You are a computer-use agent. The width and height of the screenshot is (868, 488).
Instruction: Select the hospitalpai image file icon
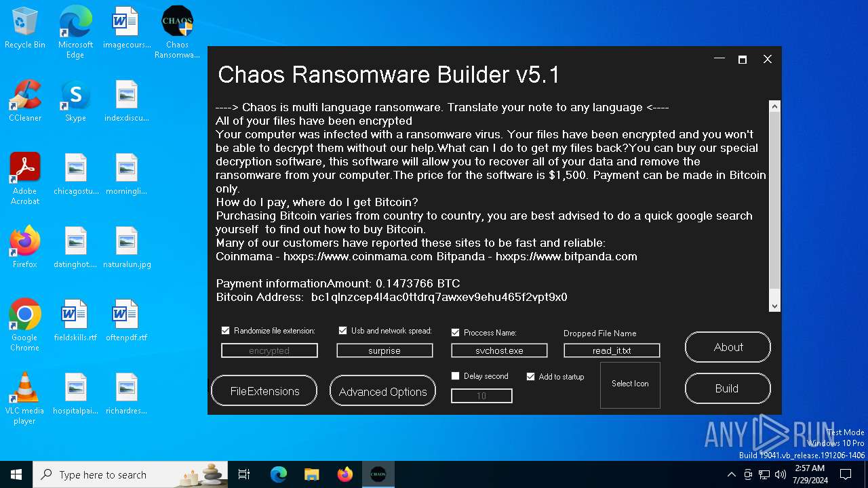[75, 394]
